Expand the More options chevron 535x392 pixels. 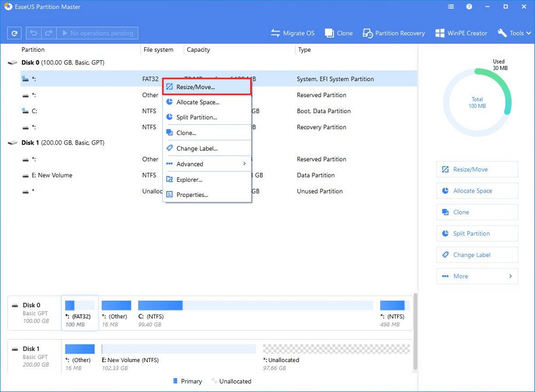510,276
